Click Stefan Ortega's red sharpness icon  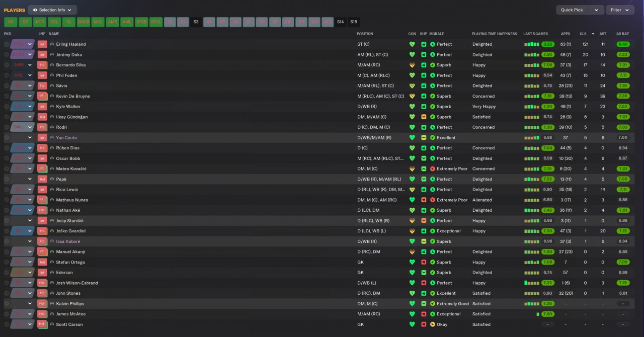point(424,262)
